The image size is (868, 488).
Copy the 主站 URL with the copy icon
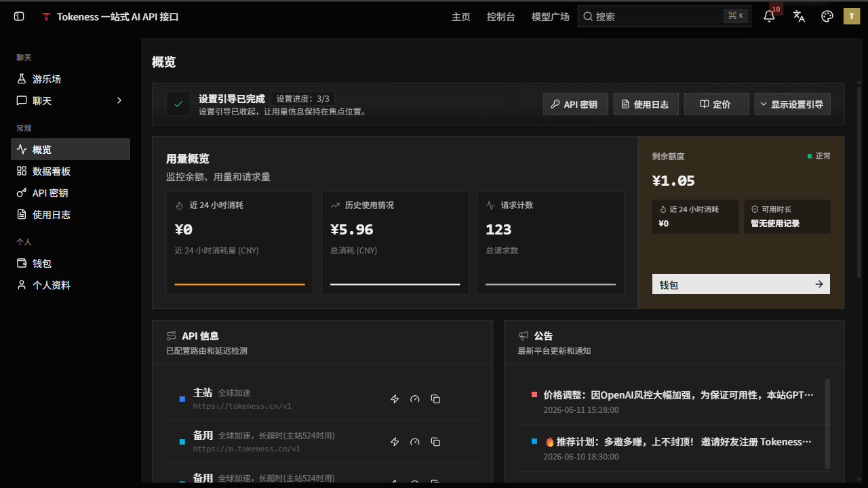tap(435, 399)
